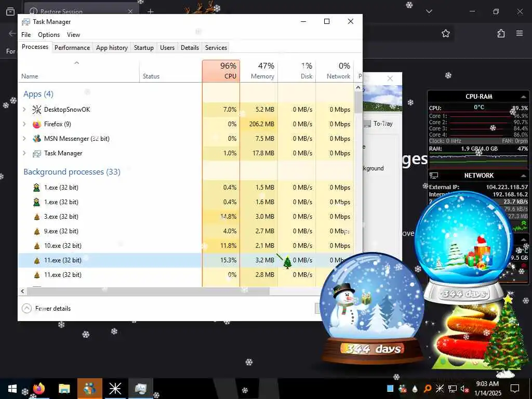Image resolution: width=532 pixels, height=399 pixels.
Task: Open MSN Messenger from the taskbar
Action: click(x=89, y=389)
